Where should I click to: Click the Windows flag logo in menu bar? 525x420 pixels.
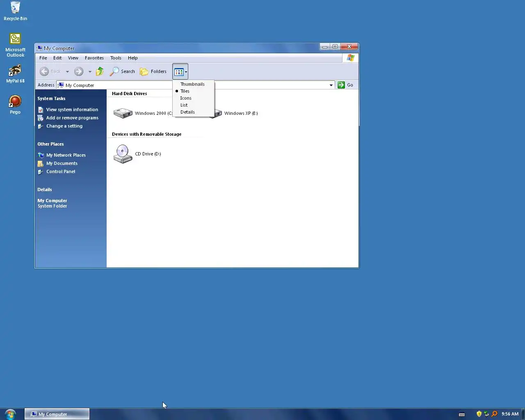pyautogui.click(x=350, y=58)
